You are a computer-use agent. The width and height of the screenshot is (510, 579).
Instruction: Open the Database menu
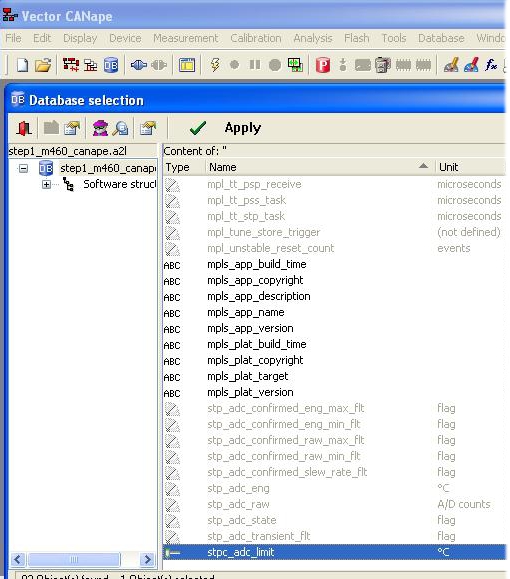point(441,38)
